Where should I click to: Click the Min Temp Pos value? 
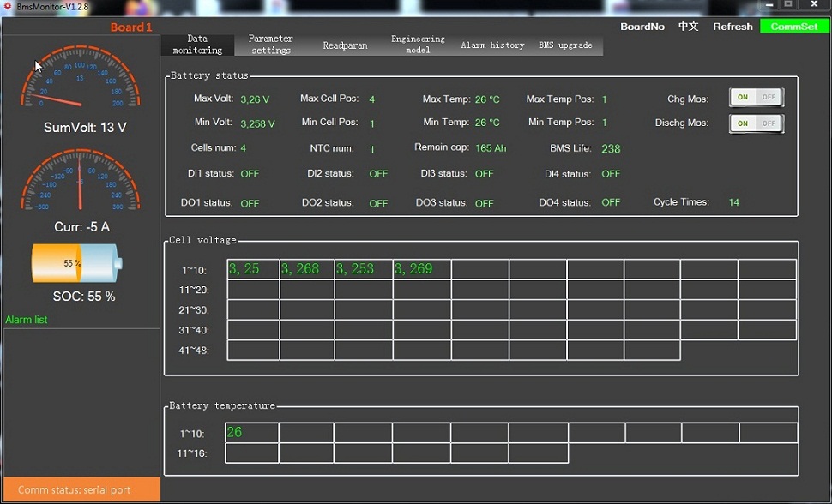coord(605,123)
